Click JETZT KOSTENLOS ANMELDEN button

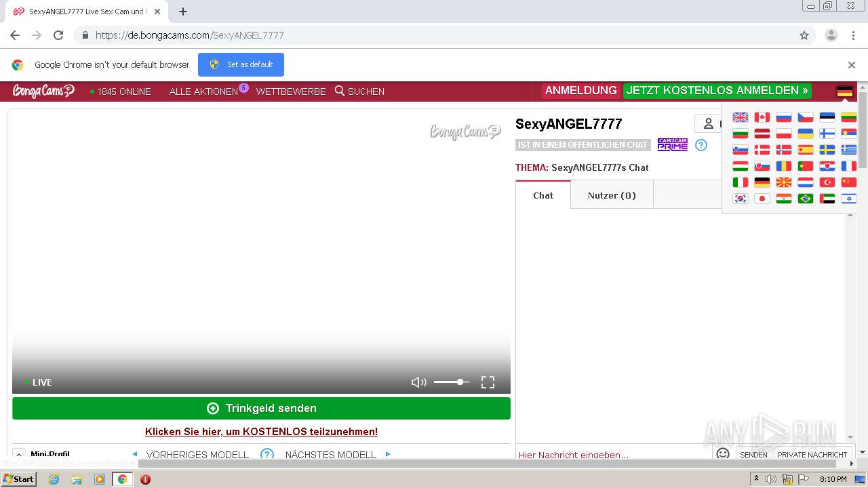pyautogui.click(x=717, y=90)
